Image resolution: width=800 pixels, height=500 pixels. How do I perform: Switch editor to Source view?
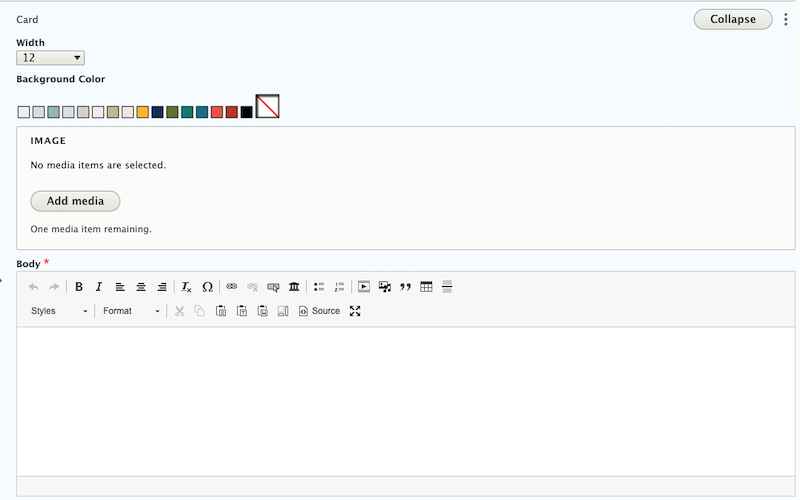coord(319,311)
